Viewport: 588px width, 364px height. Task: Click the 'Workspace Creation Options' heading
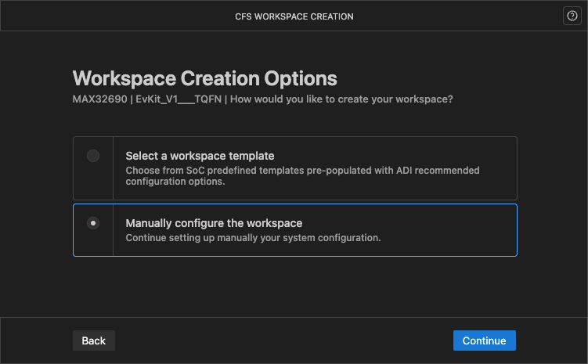pyautogui.click(x=205, y=78)
